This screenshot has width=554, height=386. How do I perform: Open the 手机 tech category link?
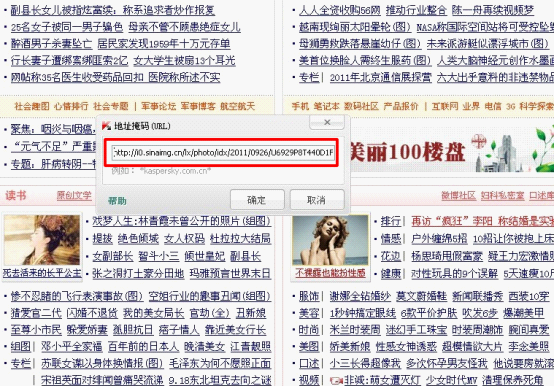pyautogui.click(x=300, y=106)
